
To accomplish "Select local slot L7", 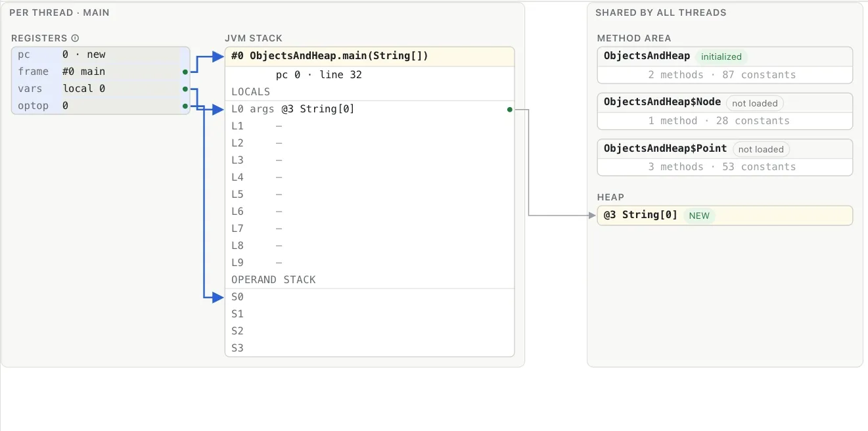I will tap(369, 229).
